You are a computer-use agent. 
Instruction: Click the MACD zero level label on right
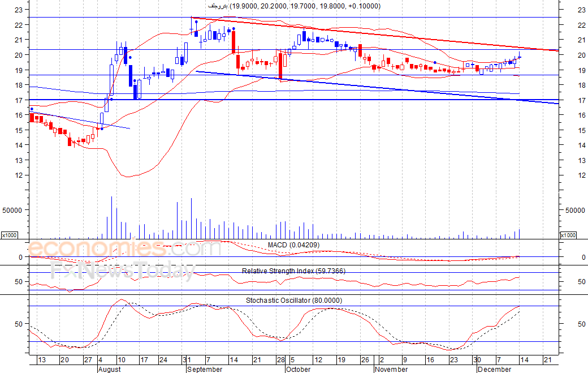point(583,258)
